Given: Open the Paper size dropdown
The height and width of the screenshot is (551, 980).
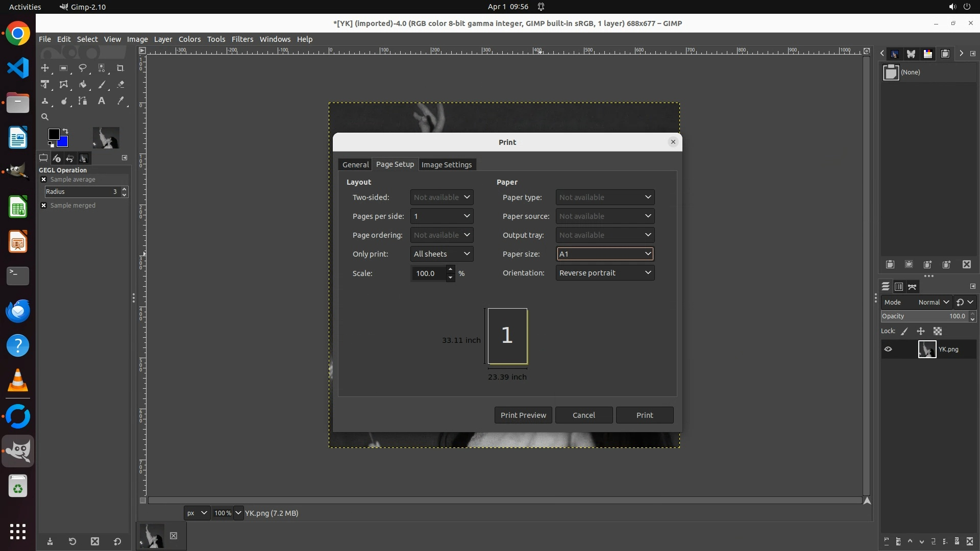Looking at the screenshot, I should [605, 254].
